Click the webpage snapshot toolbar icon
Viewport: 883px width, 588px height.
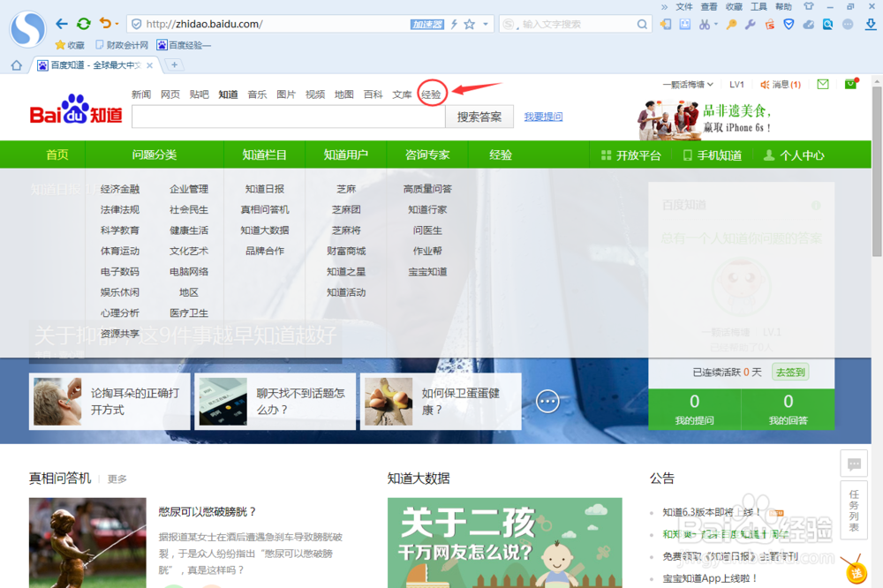coord(685,24)
